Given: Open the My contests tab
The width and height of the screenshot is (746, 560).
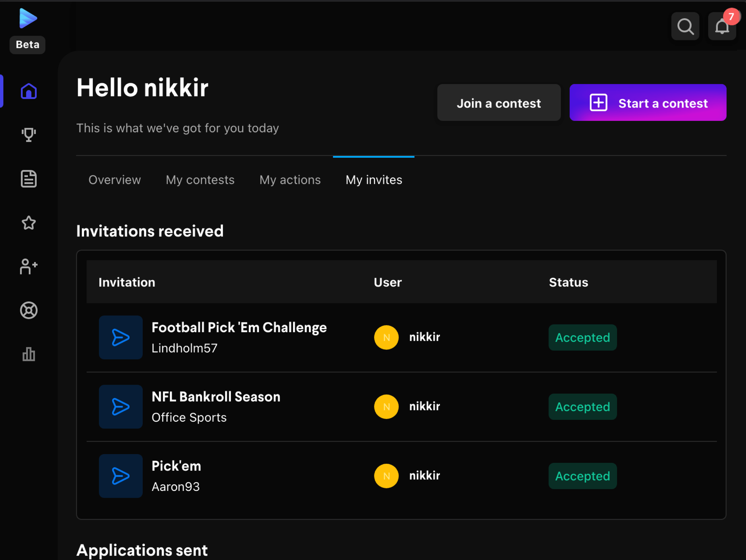Looking at the screenshot, I should point(200,180).
